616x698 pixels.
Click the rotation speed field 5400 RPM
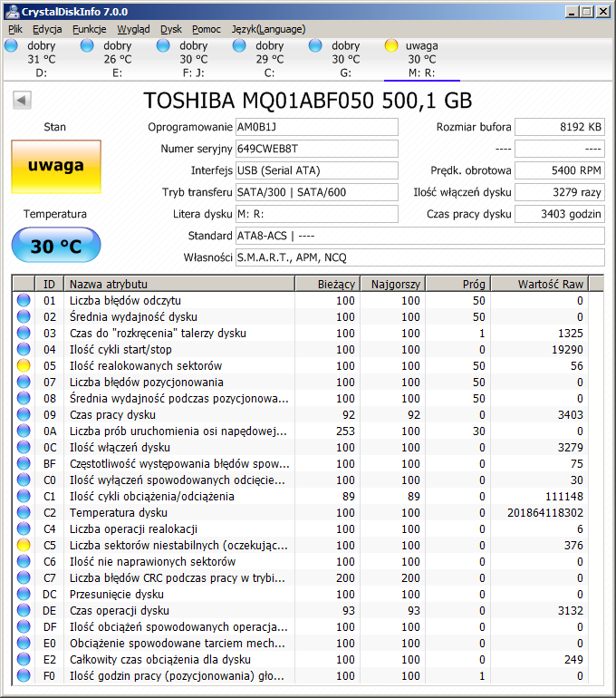pos(560,170)
